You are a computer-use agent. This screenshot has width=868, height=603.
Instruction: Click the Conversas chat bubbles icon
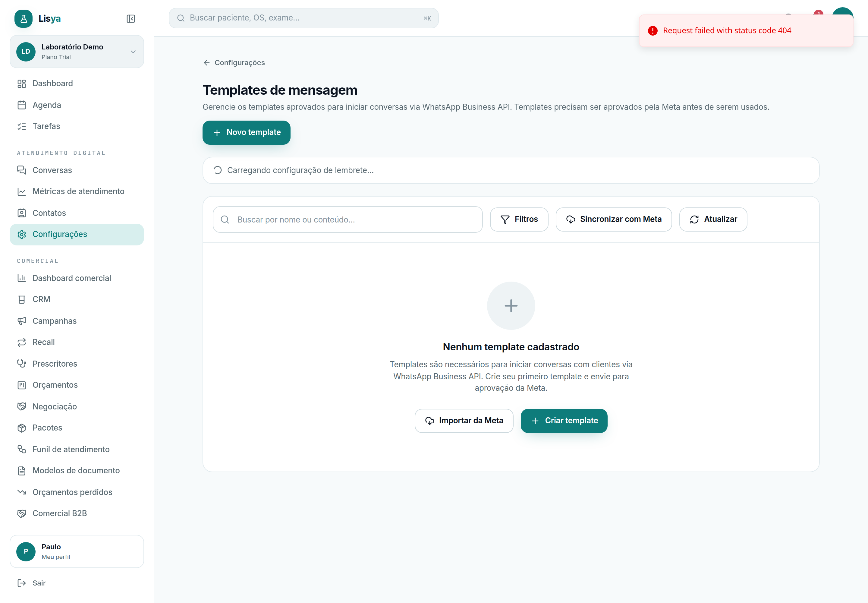[x=21, y=170]
